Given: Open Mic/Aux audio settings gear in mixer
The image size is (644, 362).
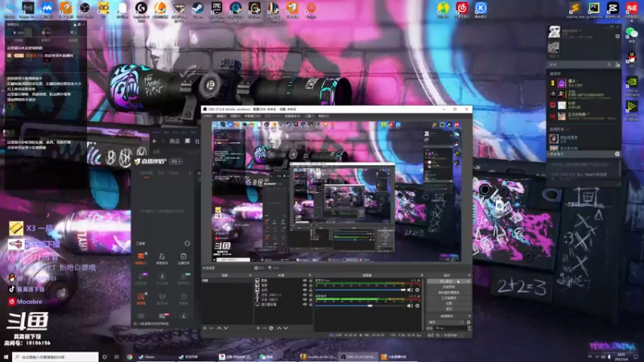Looking at the screenshot, I should [417, 290].
